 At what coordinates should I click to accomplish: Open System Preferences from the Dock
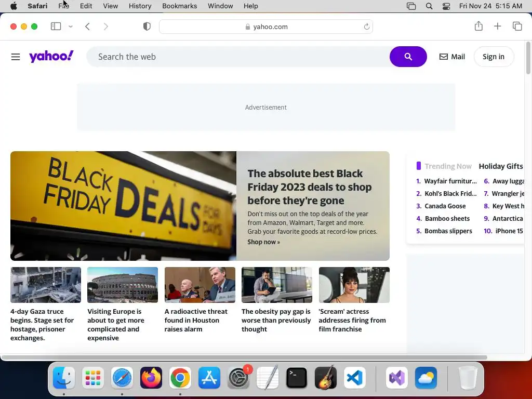click(x=238, y=378)
